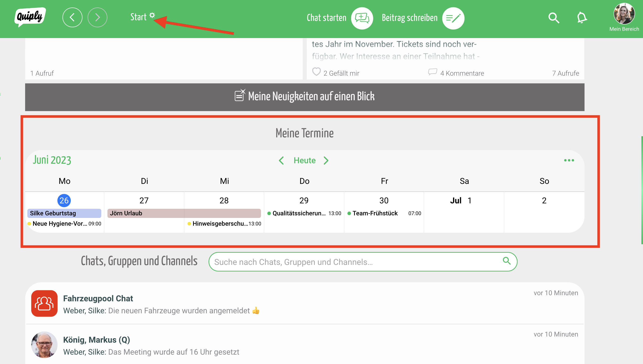Open the Fahrzeugpool Chat group
Viewport: 643px width, 364px height.
pos(98,298)
